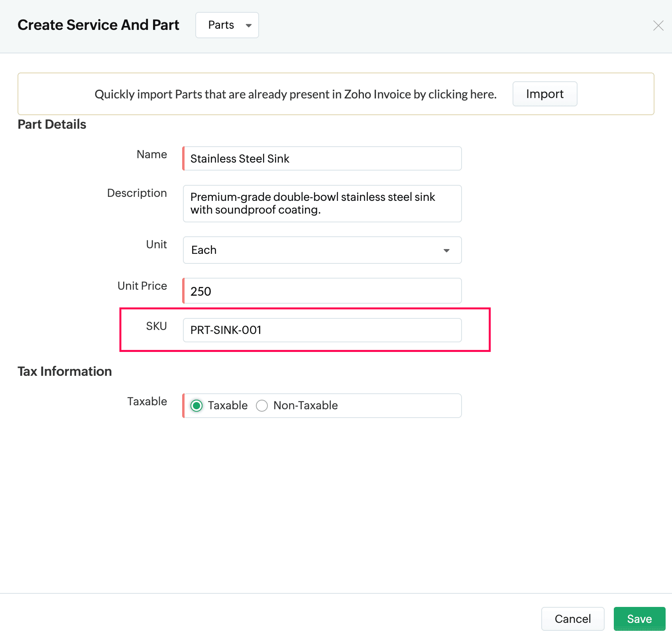This screenshot has width=672, height=640.
Task: Click into the Description text area
Action: coord(322,204)
